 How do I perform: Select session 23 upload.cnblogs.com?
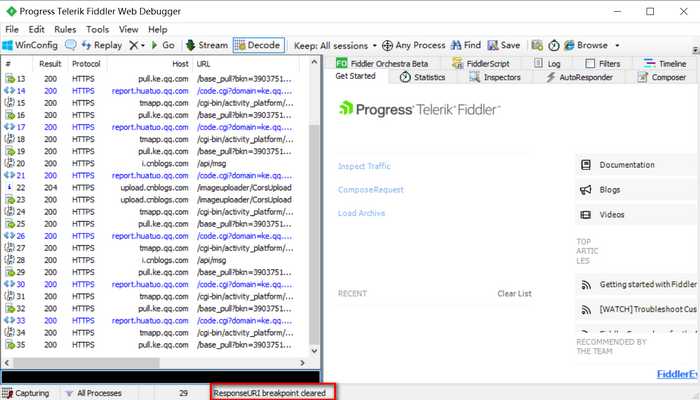154,200
